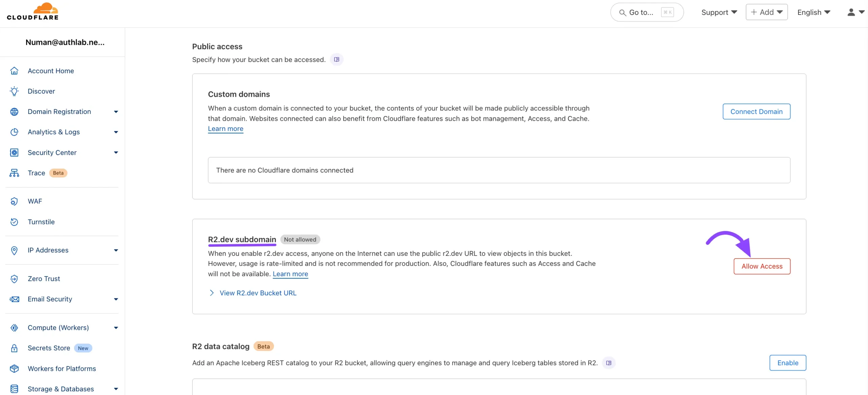868x395 pixels.
Task: Open Zero Trust page
Action: 44,279
